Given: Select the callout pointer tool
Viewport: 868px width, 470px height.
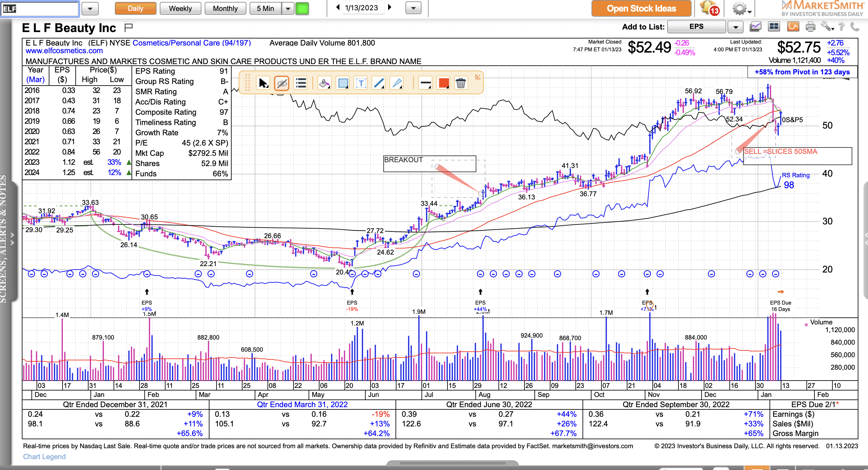Looking at the screenshot, I should (396, 83).
